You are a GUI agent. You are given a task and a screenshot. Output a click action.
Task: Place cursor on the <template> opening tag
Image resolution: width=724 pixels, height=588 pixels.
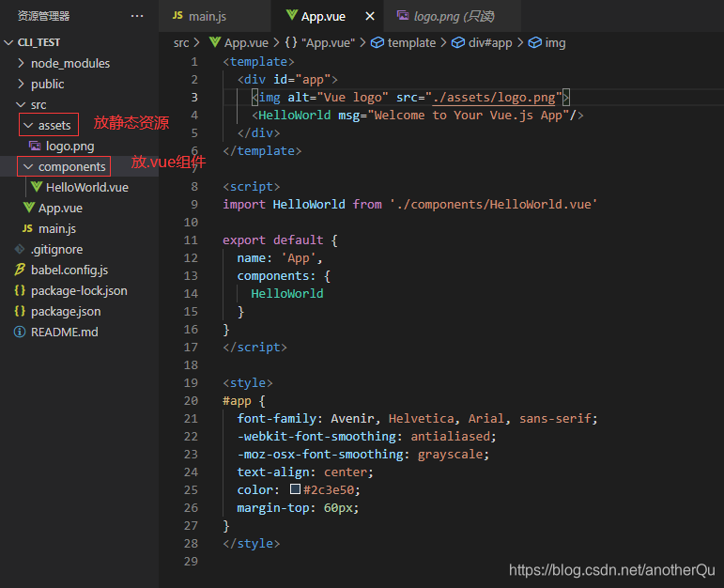pos(258,61)
